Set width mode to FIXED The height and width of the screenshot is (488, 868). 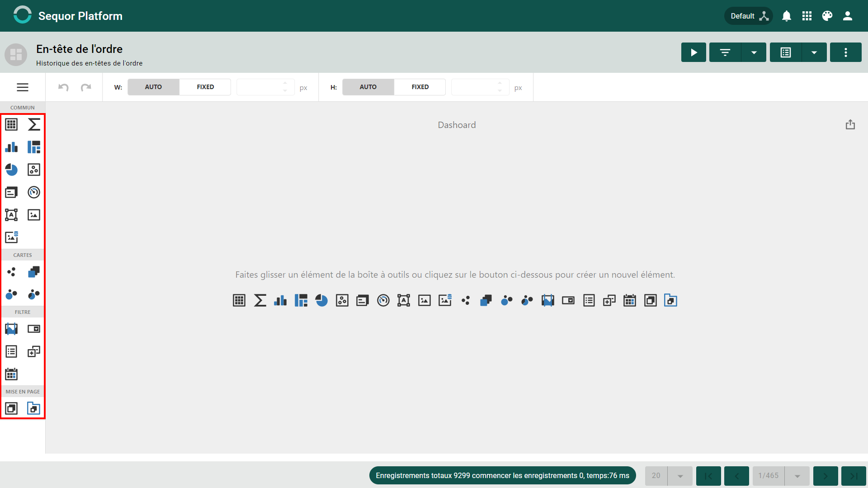click(x=205, y=87)
